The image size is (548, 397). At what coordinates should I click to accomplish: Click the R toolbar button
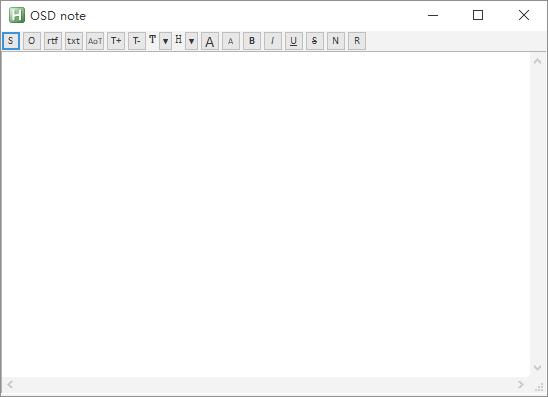click(x=357, y=41)
